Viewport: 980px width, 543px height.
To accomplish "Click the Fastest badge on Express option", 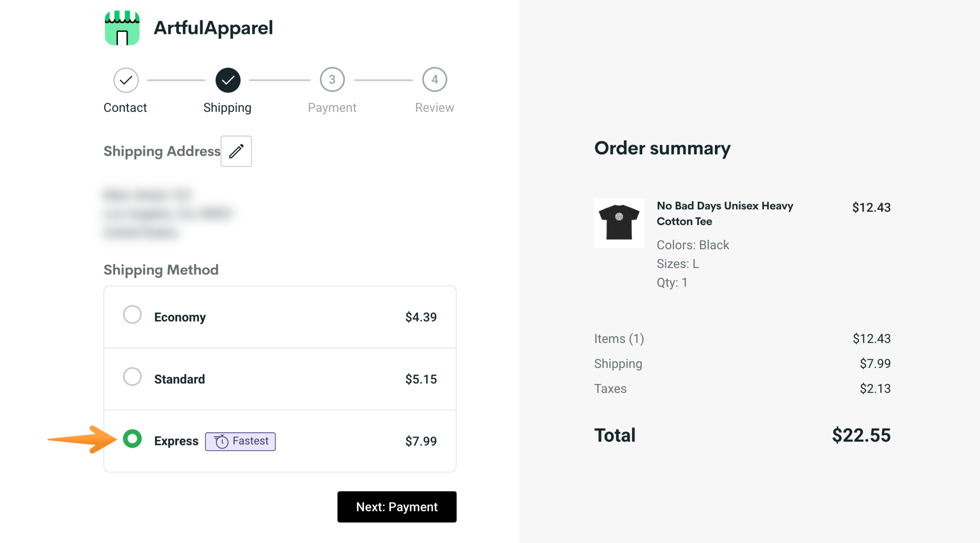I will click(240, 441).
